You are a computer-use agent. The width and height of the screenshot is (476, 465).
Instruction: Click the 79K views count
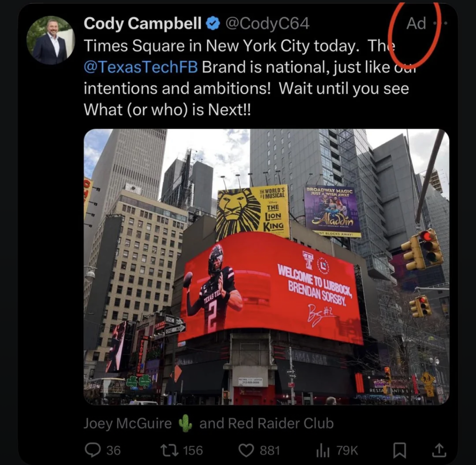(347, 450)
